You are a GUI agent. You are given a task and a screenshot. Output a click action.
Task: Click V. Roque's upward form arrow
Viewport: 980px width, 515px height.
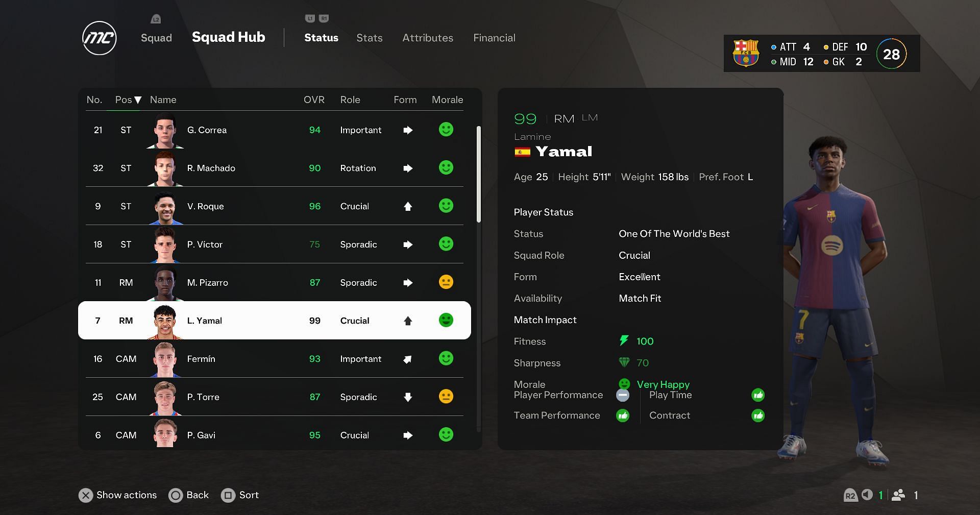tap(407, 206)
